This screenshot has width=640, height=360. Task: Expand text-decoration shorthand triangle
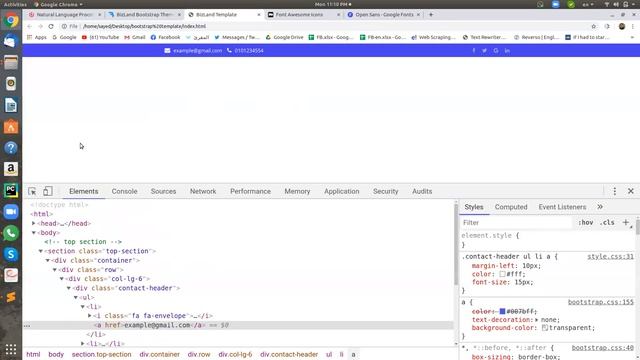click(536, 320)
